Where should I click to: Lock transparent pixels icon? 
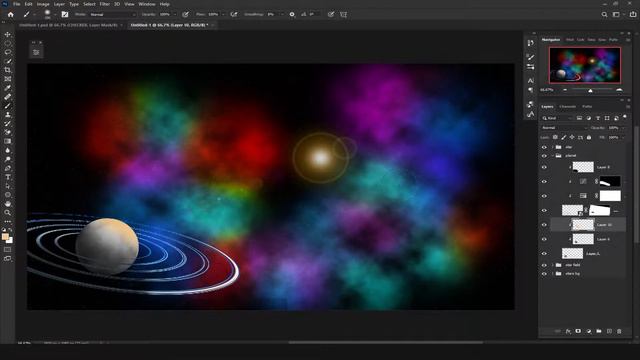pos(555,138)
